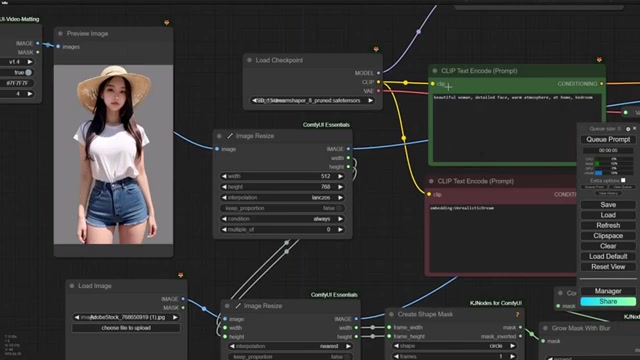
Task: Enable the Extra options checkbox
Action: coord(623,180)
